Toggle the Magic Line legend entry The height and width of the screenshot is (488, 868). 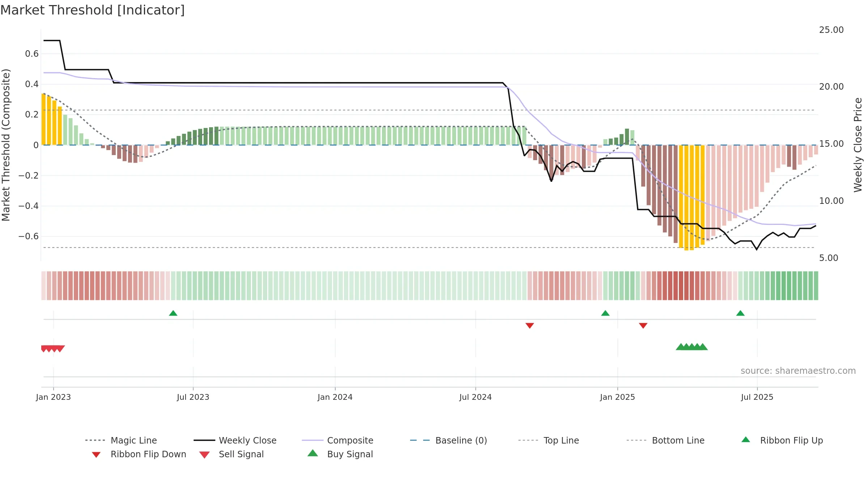pyautogui.click(x=121, y=440)
